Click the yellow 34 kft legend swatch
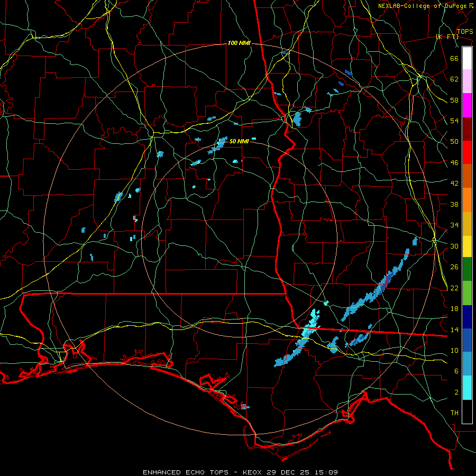This screenshot has width=476, height=476. click(467, 246)
